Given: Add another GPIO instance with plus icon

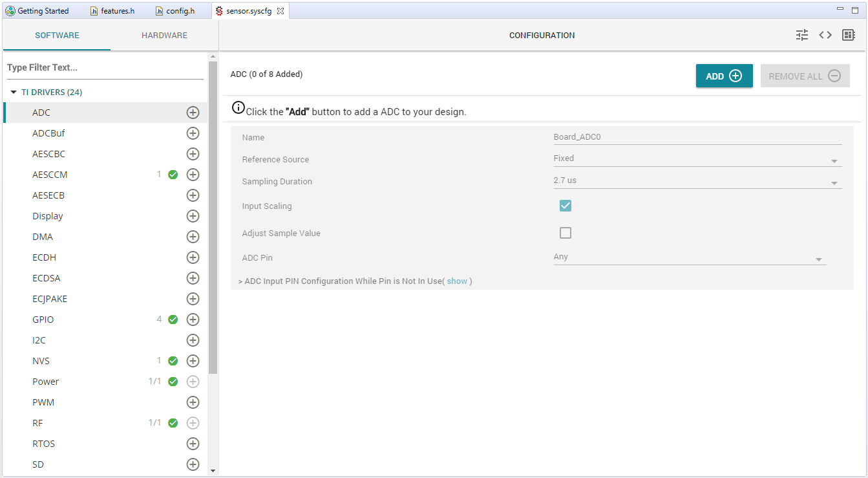Looking at the screenshot, I should pos(193,320).
